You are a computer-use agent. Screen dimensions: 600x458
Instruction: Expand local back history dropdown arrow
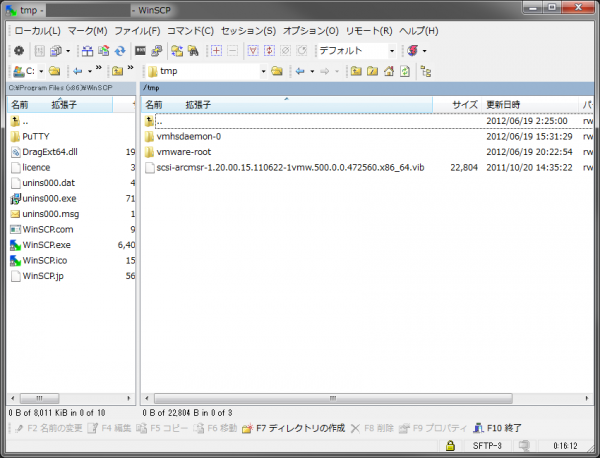[x=90, y=72]
